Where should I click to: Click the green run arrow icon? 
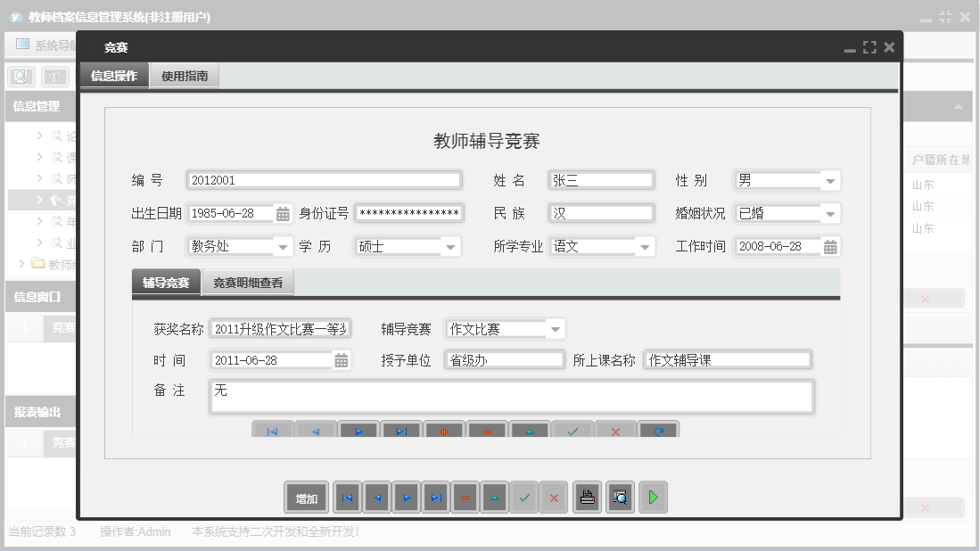(652, 497)
